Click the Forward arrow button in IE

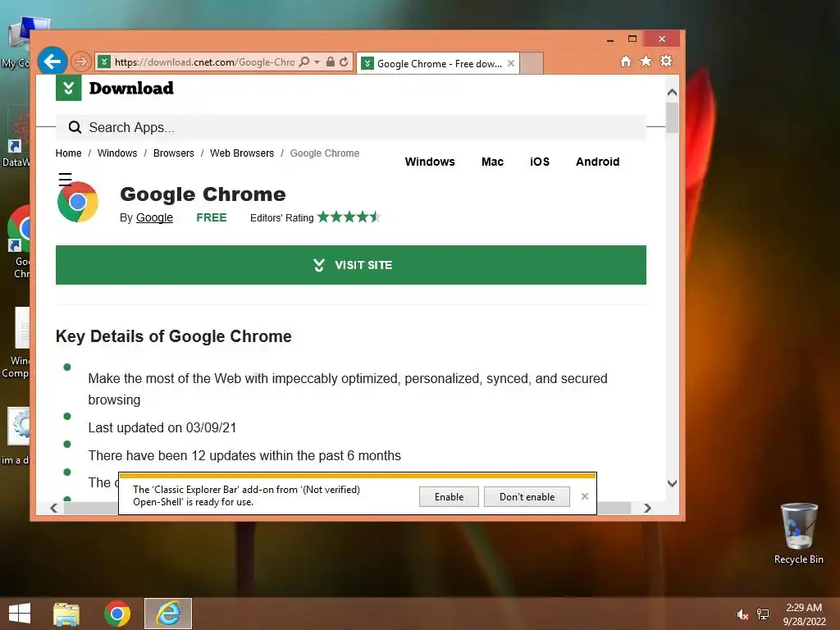pos(81,62)
